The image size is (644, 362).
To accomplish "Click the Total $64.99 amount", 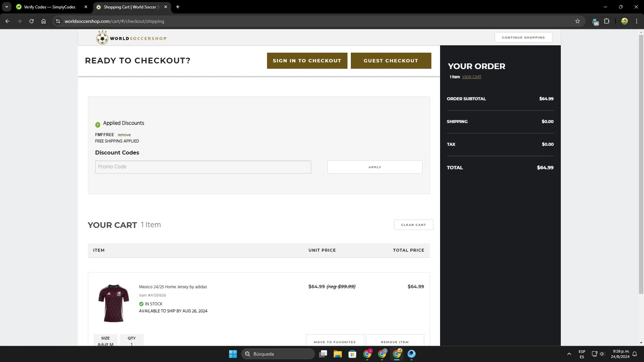I will tap(545, 168).
